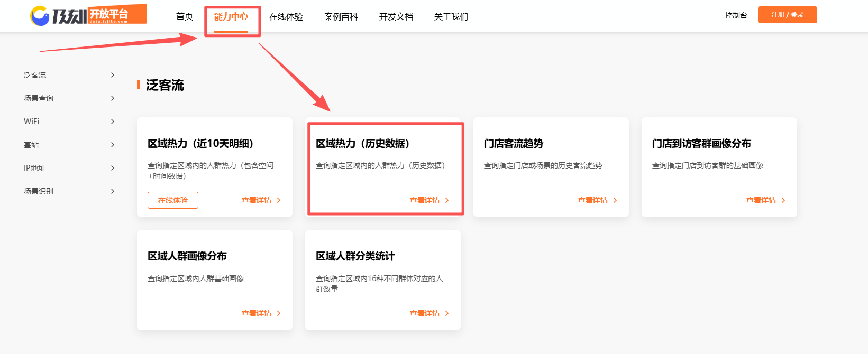
Task: Click the chevron next to 基站
Action: point(113,145)
